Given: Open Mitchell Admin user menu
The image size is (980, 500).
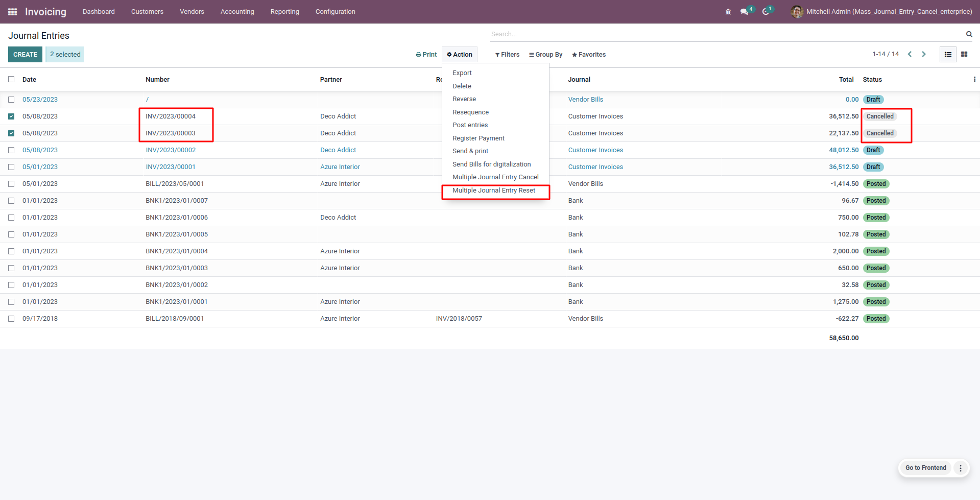Looking at the screenshot, I should pos(881,11).
